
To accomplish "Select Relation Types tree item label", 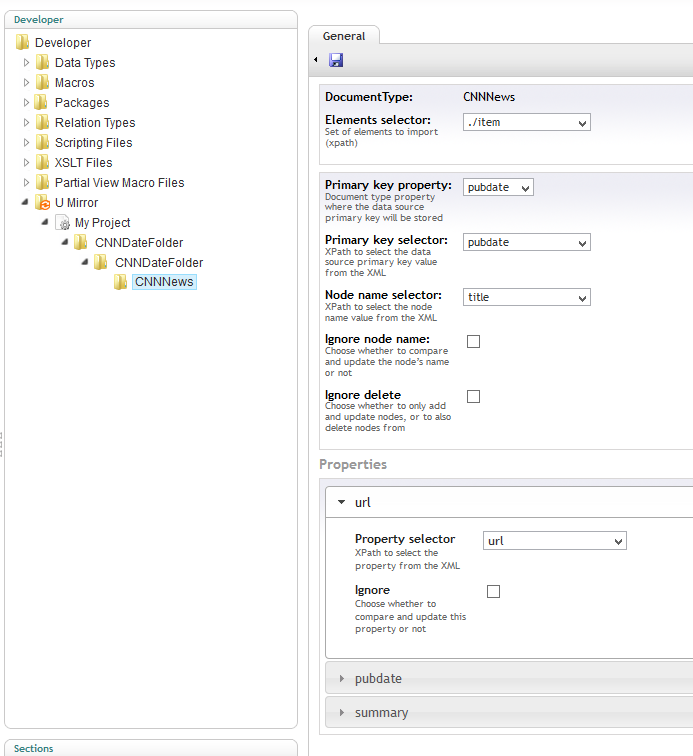I will [x=95, y=123].
